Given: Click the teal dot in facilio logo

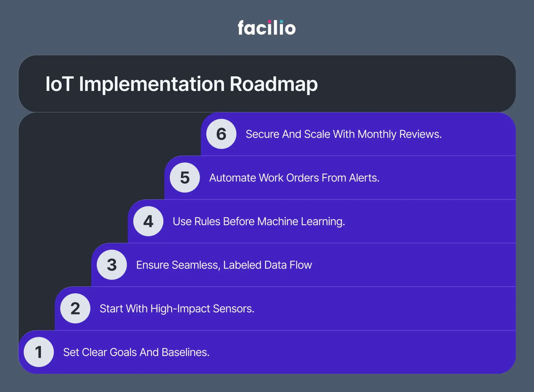Looking at the screenshot, I should click(x=281, y=22).
